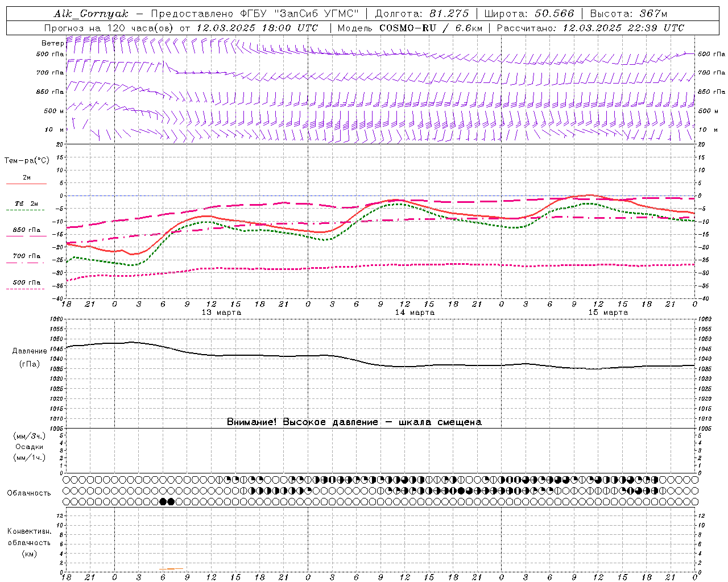Click the 14 марта date marker
This screenshot has width=728, height=582.
click(x=415, y=313)
